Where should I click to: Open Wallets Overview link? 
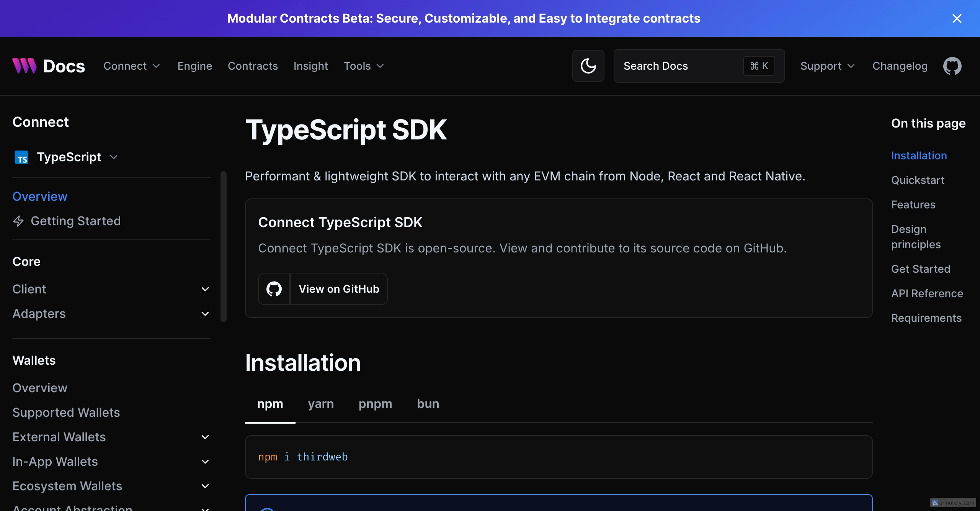(x=40, y=388)
